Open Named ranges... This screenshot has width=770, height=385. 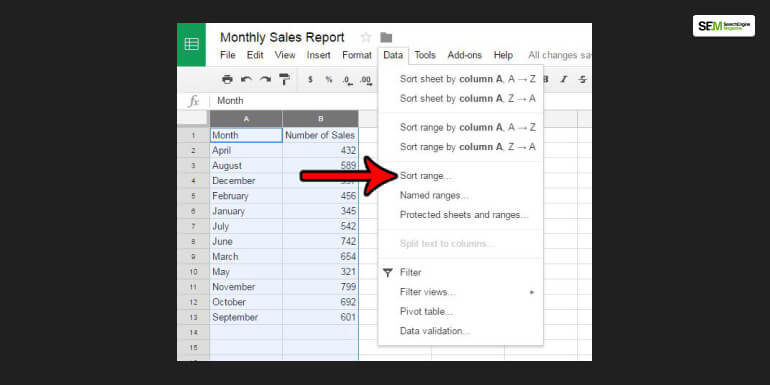(x=461, y=195)
